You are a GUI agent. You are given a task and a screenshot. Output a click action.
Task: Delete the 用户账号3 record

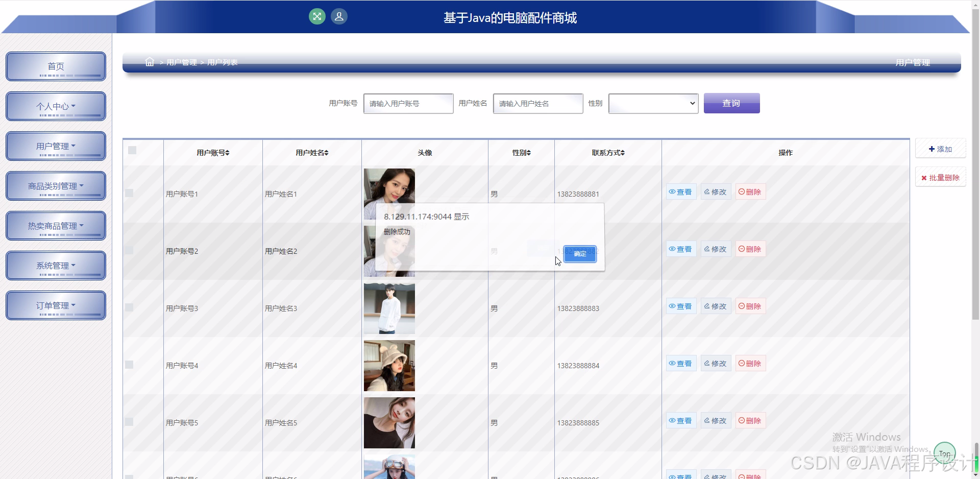pos(750,306)
